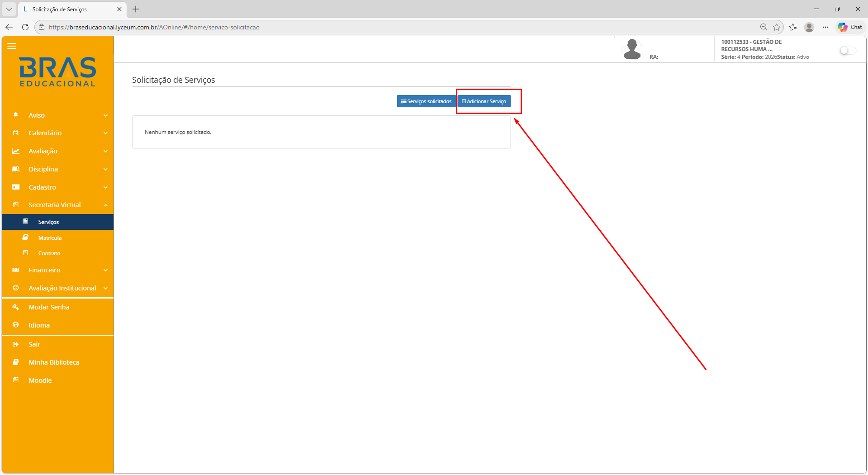
Task: Click the chart icon beside Avaliação
Action: (16, 151)
